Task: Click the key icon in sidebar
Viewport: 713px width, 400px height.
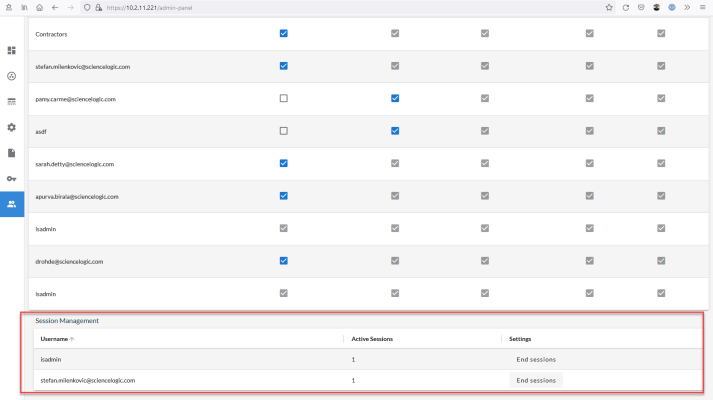Action: 12,178
